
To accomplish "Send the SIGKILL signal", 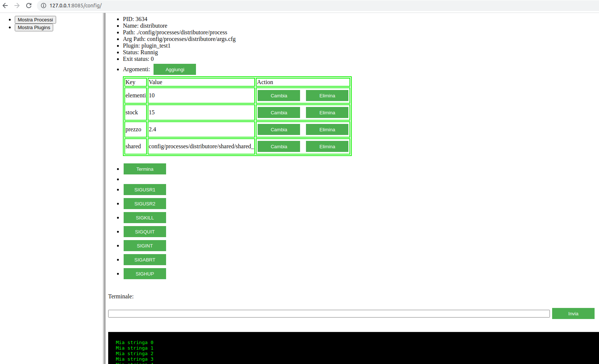I will (x=145, y=218).
